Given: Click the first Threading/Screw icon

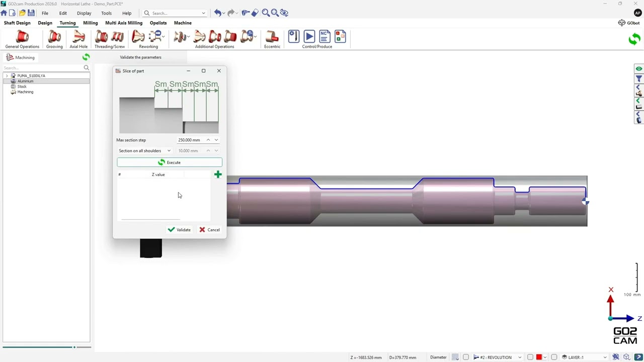Looking at the screenshot, I should 102,37.
